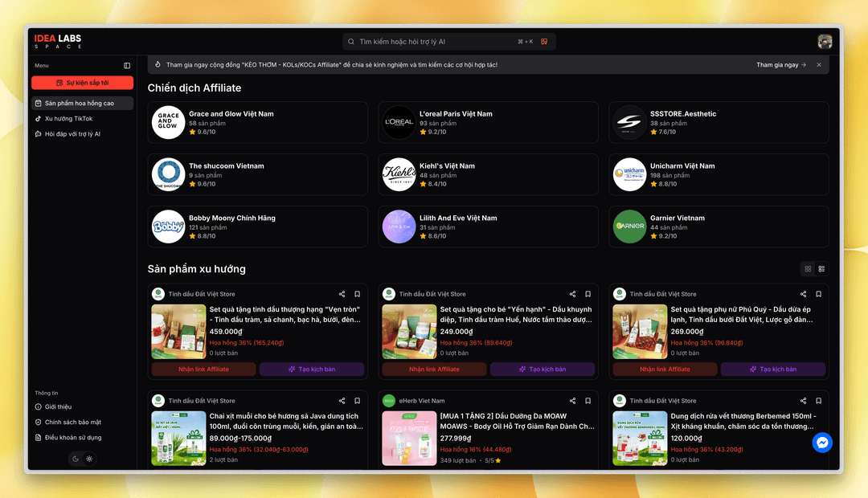Click the Tham gia ngay link

pos(781,65)
